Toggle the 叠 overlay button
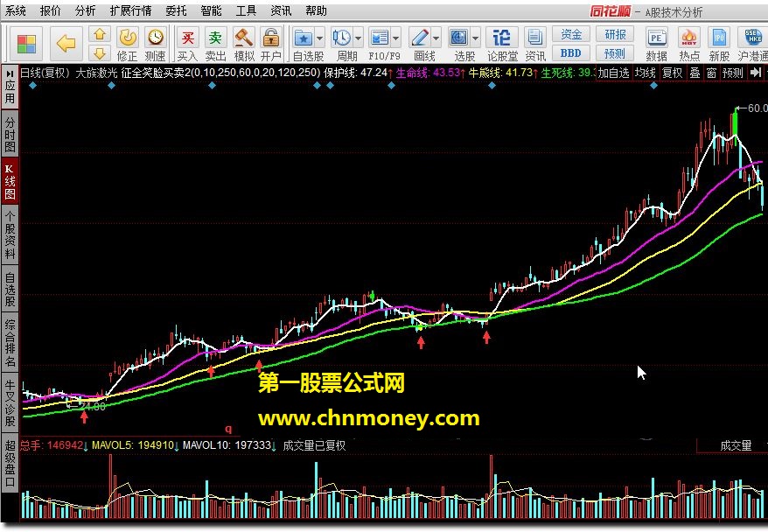Screen dimensions: 768x532 (695, 73)
